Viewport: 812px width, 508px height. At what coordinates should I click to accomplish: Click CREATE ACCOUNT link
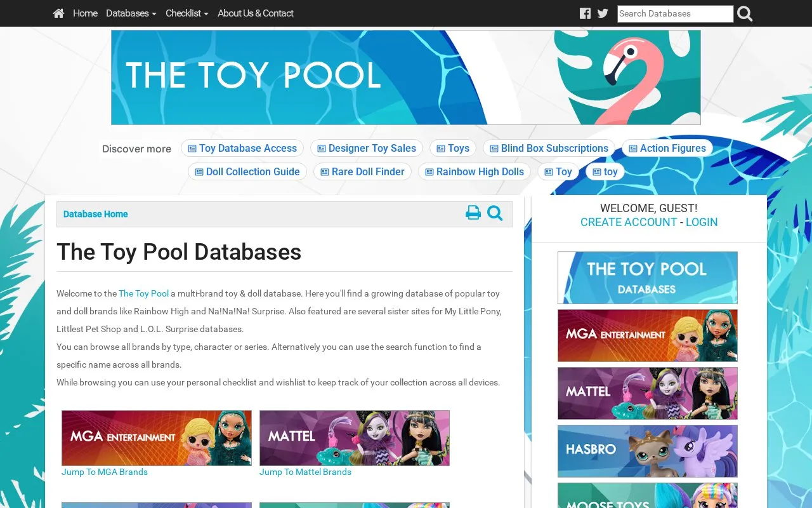629,222
